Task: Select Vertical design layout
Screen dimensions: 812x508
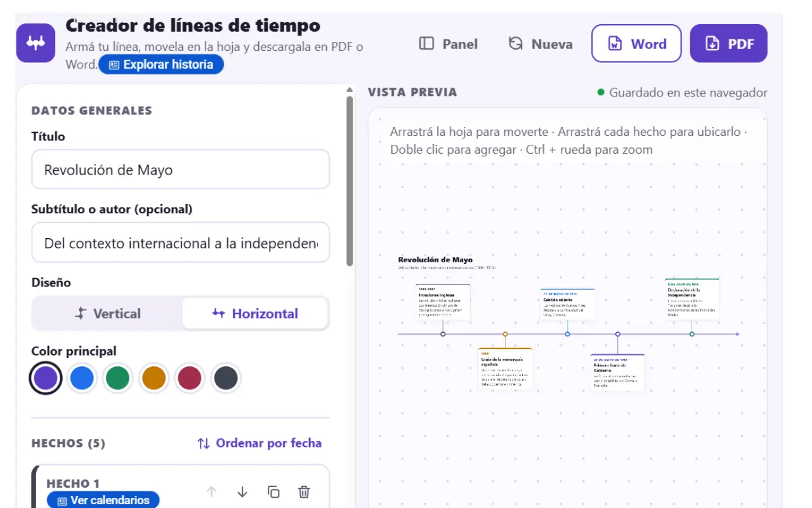Action: tap(107, 313)
